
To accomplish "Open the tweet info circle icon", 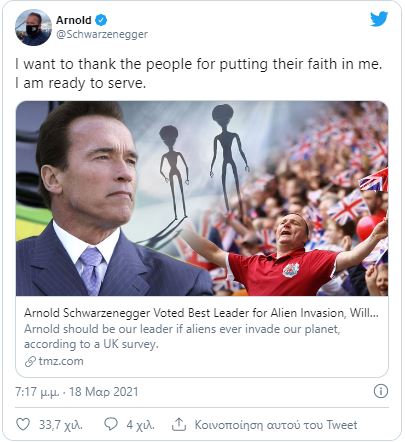I will pyautogui.click(x=381, y=391).
